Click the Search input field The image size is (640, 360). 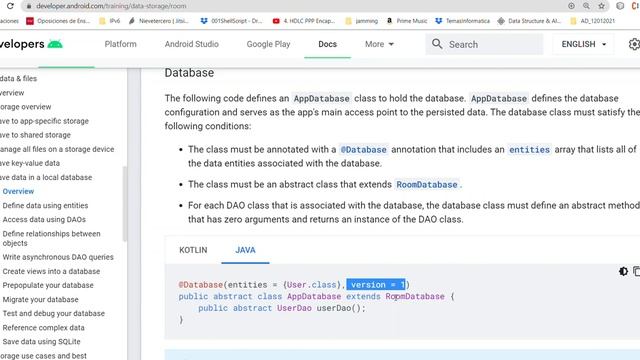(484, 44)
